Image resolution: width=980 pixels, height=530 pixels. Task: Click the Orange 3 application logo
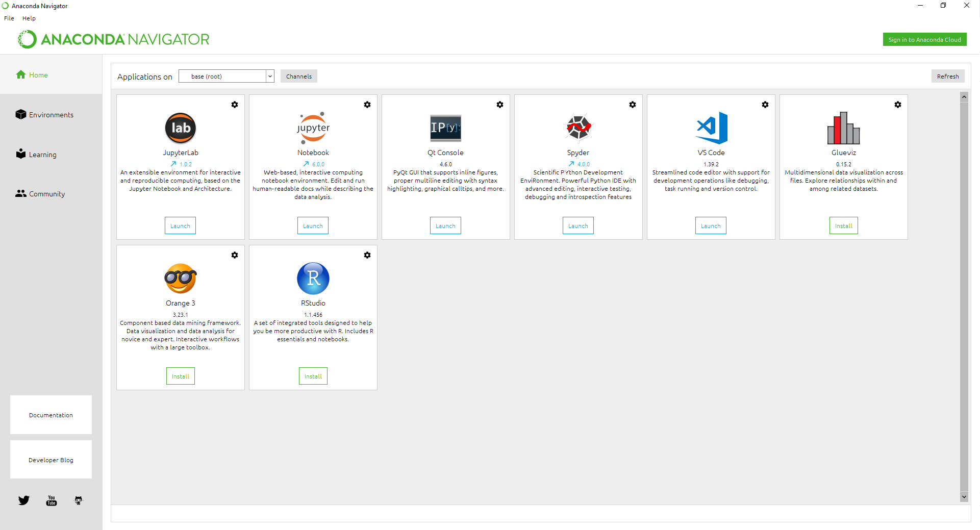point(181,279)
